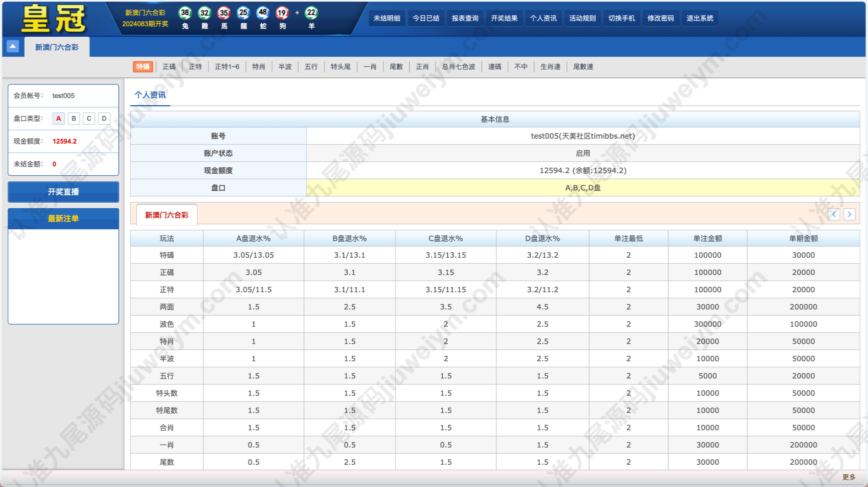Select the 正特1~6 bet type
Image resolution: width=868 pixels, height=487 pixels.
[227, 67]
